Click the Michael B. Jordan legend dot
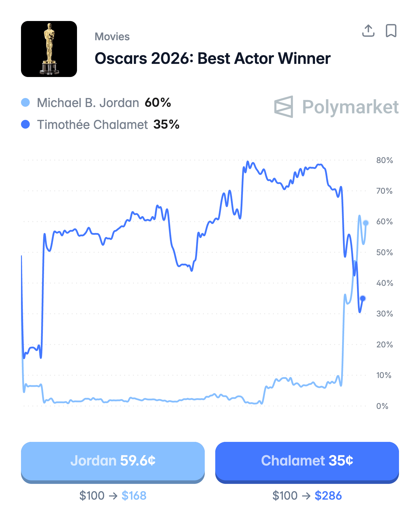The width and height of the screenshot is (420, 525). coord(26,103)
